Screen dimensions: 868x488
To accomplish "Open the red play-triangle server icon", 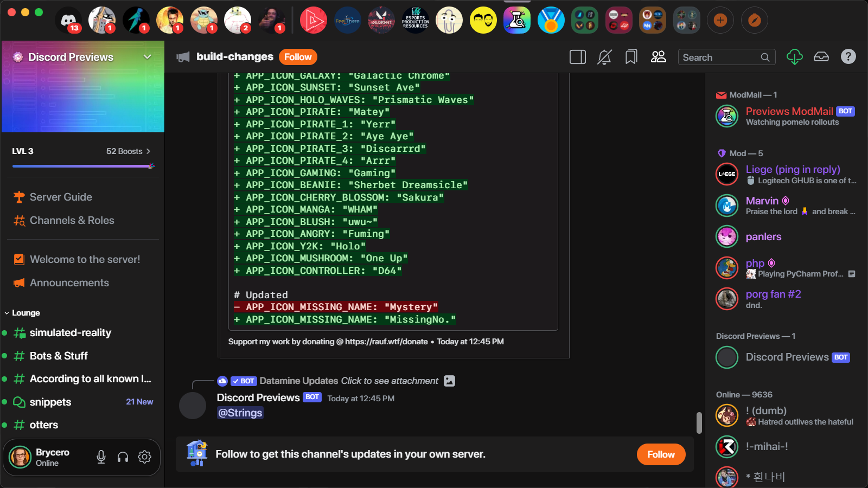I will pos(314,21).
